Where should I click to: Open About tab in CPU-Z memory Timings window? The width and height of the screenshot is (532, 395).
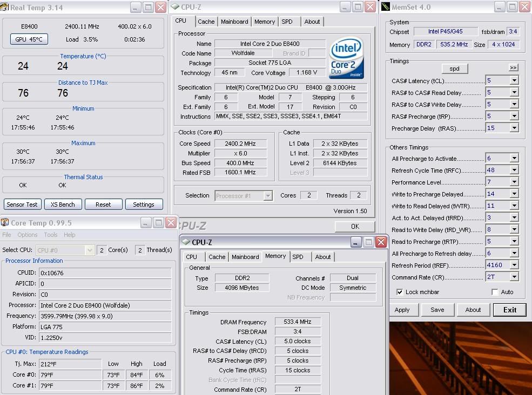[323, 257]
